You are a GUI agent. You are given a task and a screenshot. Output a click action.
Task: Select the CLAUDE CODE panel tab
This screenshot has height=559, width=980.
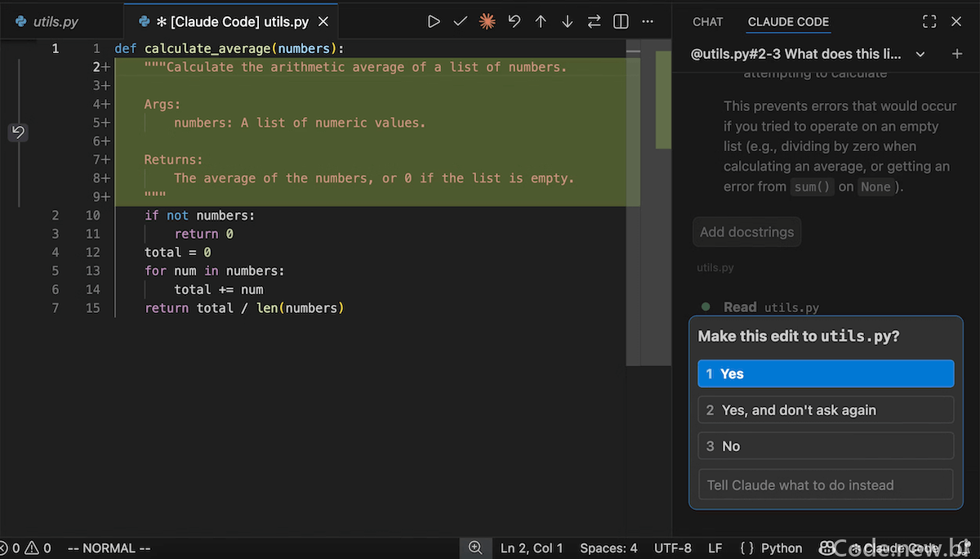pos(788,22)
